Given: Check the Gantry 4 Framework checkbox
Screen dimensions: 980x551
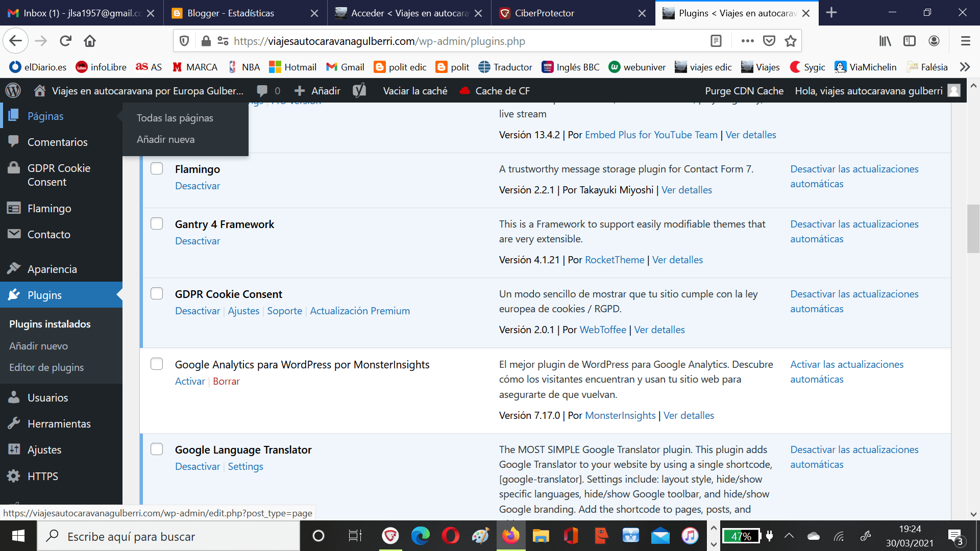Looking at the screenshot, I should 157,224.
